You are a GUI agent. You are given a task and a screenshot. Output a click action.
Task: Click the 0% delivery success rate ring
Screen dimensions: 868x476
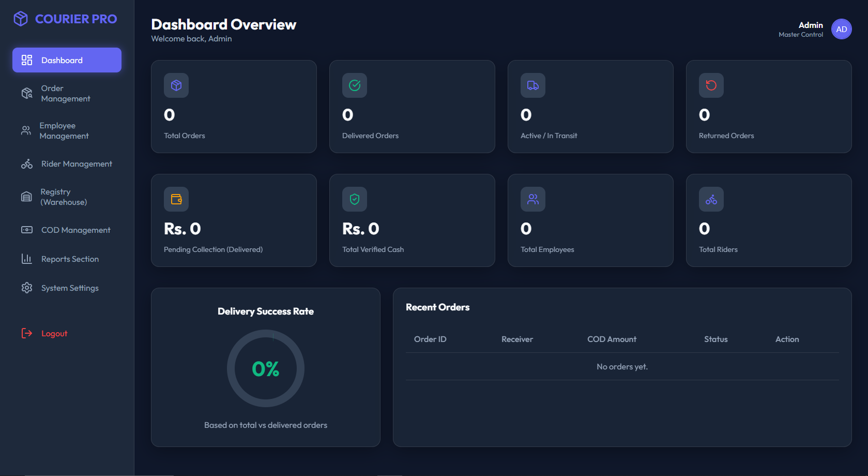pyautogui.click(x=266, y=368)
